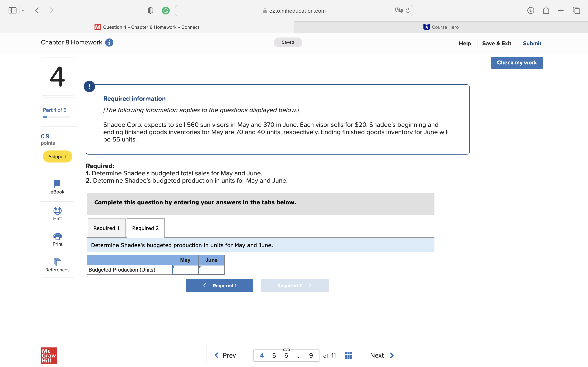The image size is (588, 367).
Task: Click the homework info icon
Action: pos(109,42)
